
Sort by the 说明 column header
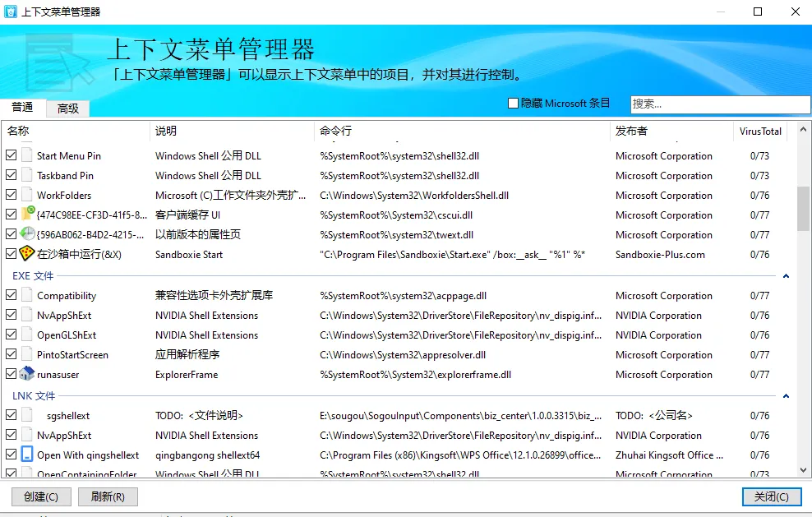[x=232, y=131]
